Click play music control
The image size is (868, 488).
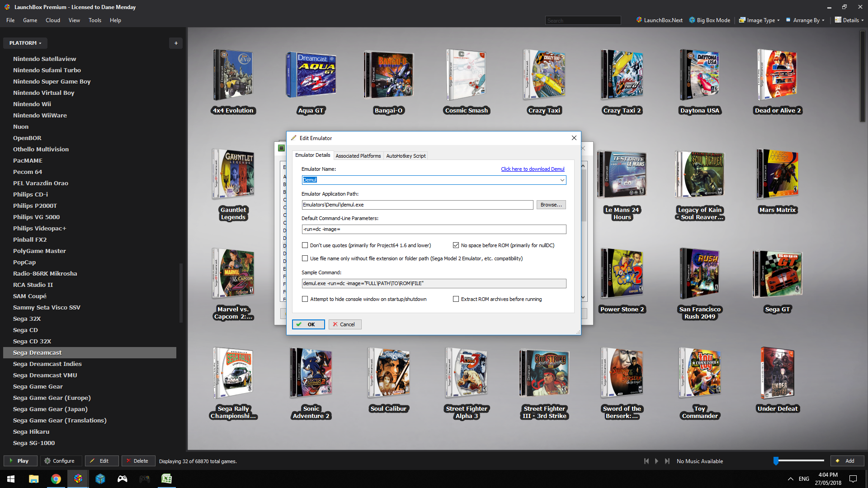[x=656, y=461]
